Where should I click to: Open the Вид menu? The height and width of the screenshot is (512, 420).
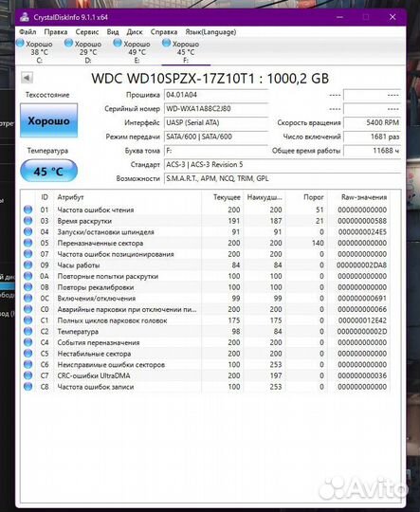113,32
